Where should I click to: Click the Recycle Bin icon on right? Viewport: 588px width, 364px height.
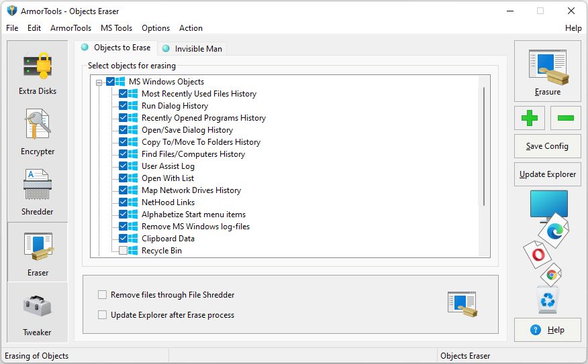pyautogui.click(x=548, y=300)
